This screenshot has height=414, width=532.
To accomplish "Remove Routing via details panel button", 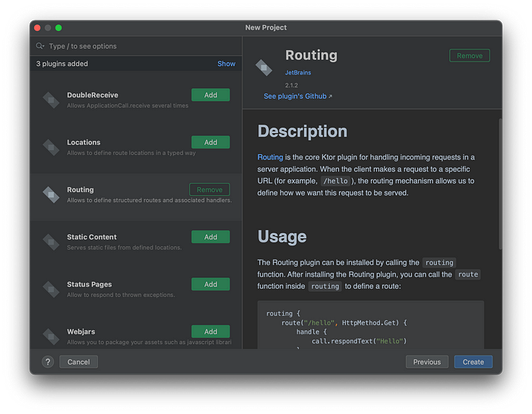I will (470, 55).
